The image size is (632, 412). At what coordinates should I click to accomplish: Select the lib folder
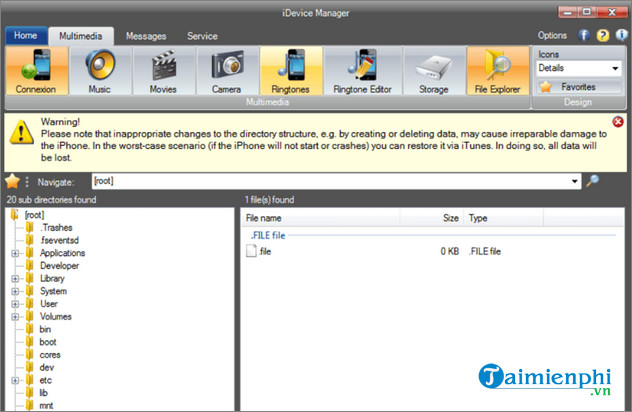point(44,393)
